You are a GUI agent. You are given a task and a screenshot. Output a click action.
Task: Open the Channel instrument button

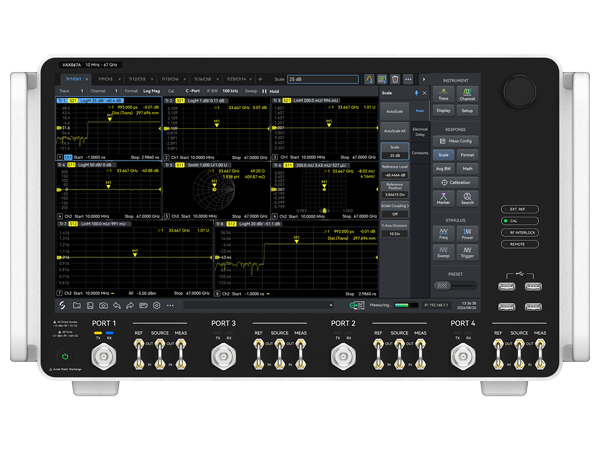(467, 94)
